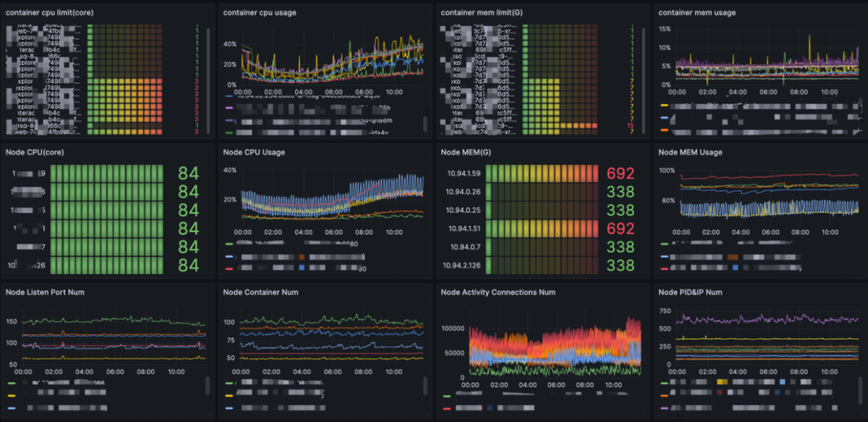868x422 pixels.
Task: Click node 10.94.0.25 in Node MEM(G)
Action: pyautogui.click(x=464, y=210)
